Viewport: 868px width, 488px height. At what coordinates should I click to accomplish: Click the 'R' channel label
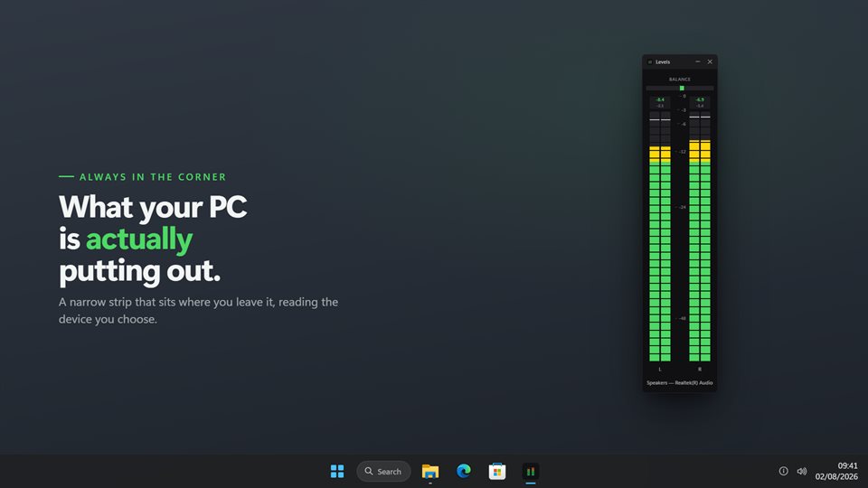point(700,369)
